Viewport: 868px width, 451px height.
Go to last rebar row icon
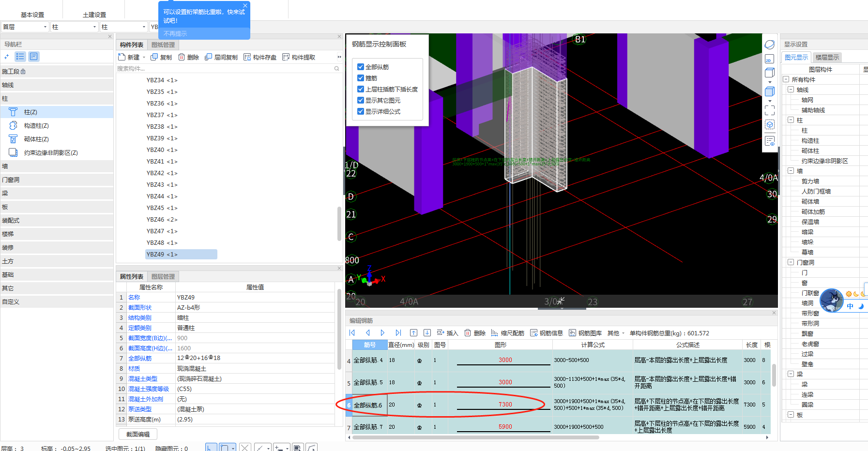click(398, 333)
